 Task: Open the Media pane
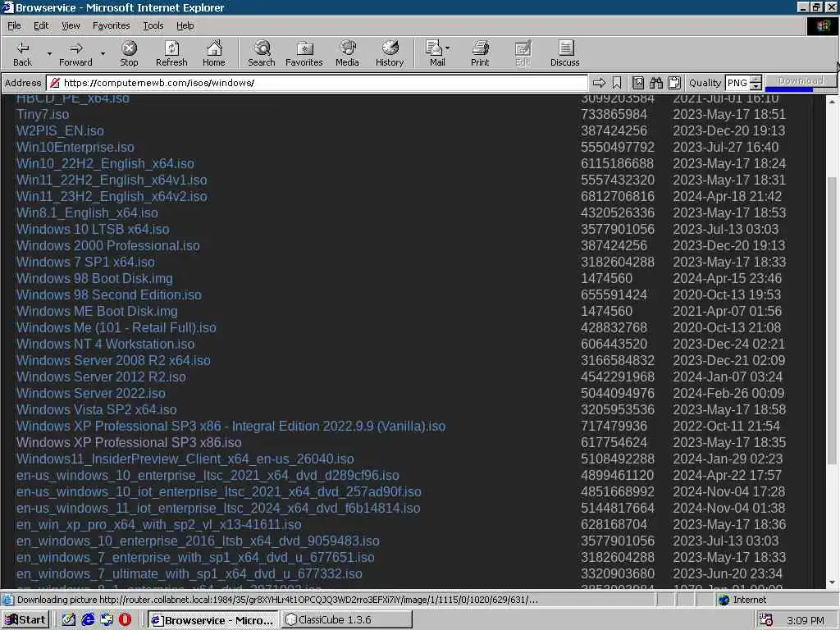pos(347,53)
